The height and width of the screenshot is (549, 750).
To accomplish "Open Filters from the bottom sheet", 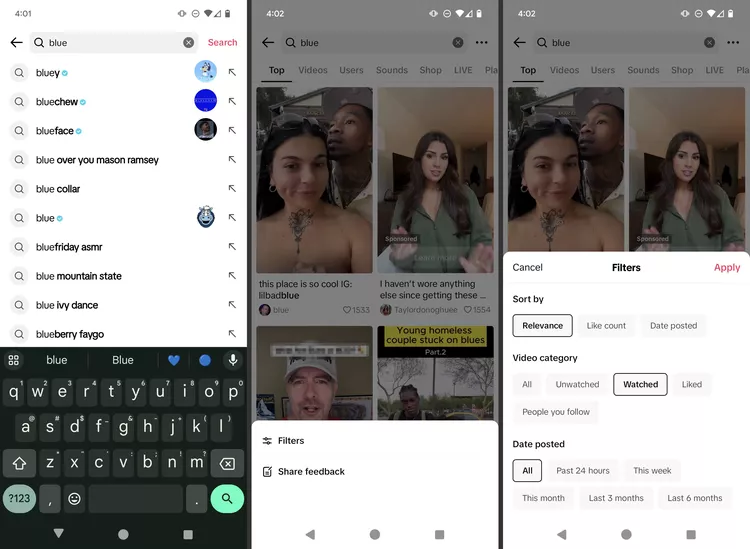I will click(291, 441).
